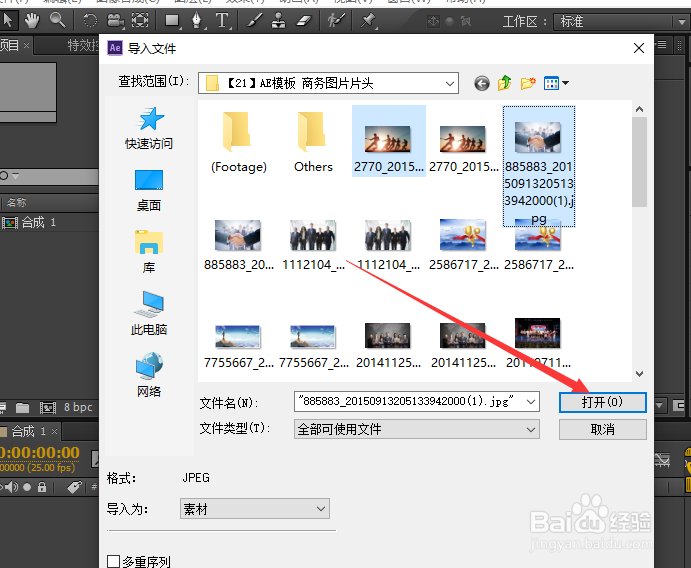The image size is (691, 568).
Task: Click the 打开(O) open button
Action: coord(602,402)
